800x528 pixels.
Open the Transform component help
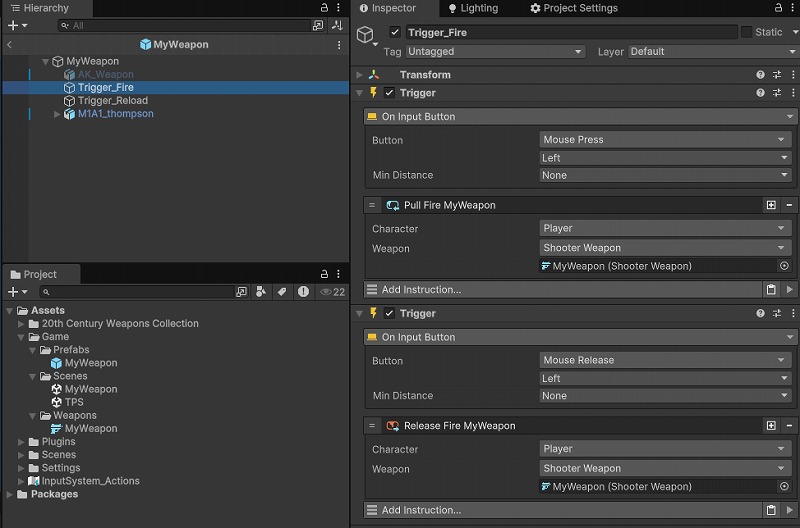pos(760,75)
